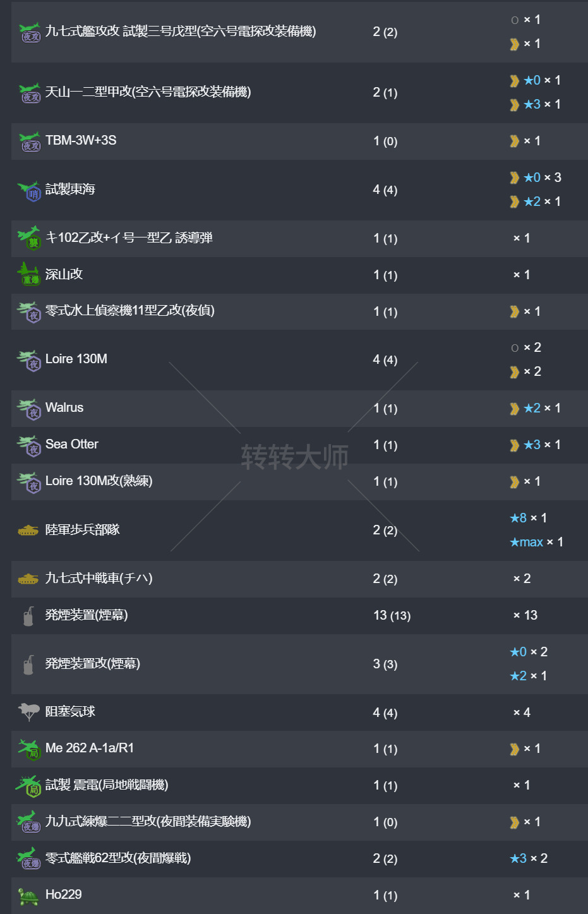The width and height of the screenshot is (588, 914).
Task: Click the 13 (13) count for 発煙装置(煙幕)
Action: (x=392, y=615)
